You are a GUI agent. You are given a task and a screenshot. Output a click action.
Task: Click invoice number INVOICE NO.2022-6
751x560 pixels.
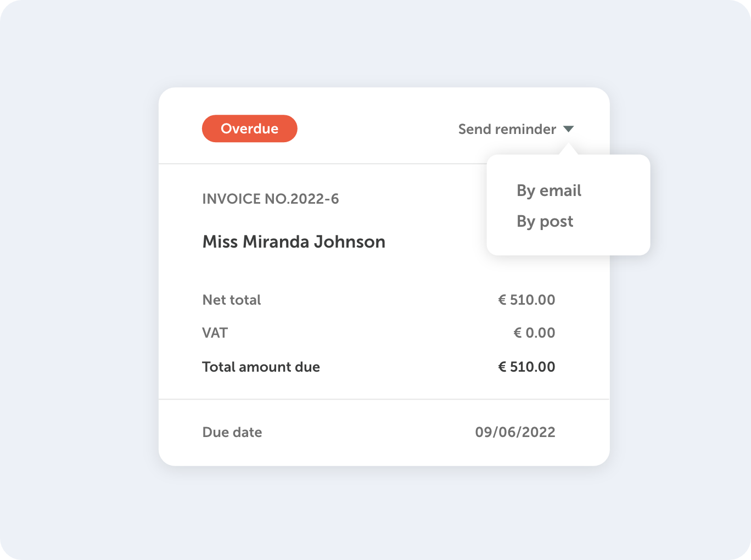(271, 199)
